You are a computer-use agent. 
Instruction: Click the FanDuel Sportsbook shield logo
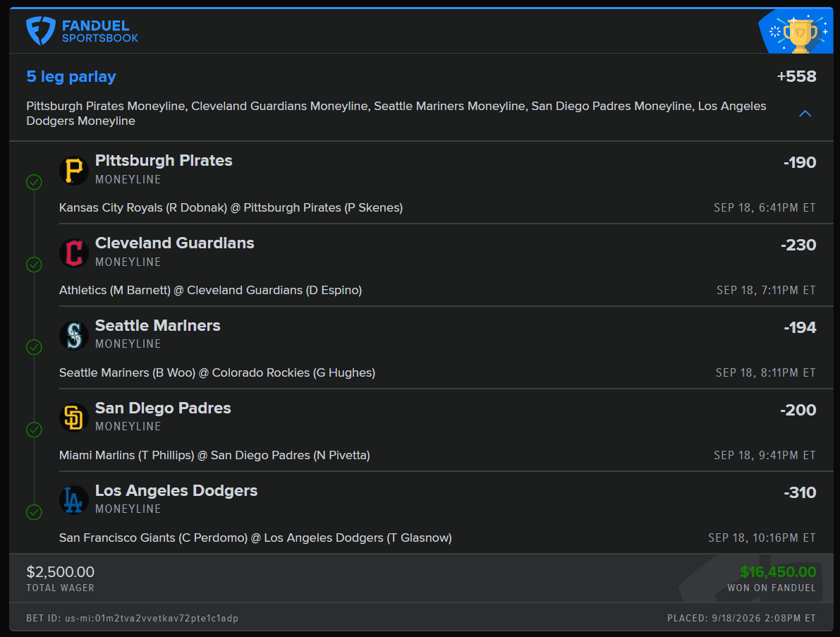coord(41,30)
